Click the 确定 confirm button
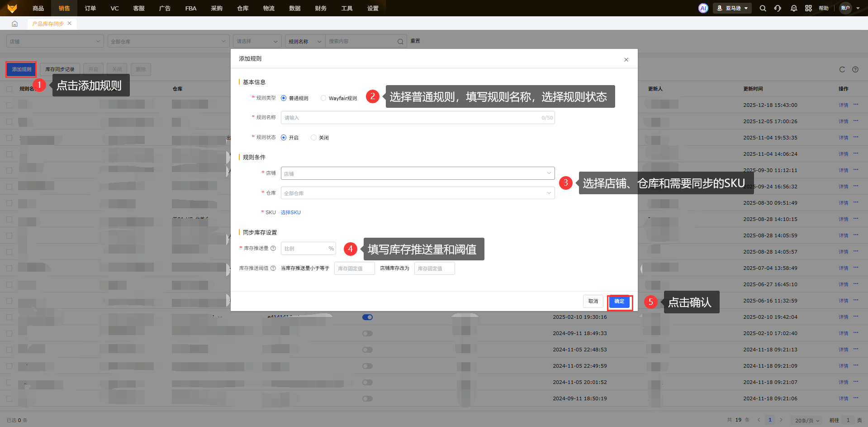The height and width of the screenshot is (427, 868). pyautogui.click(x=619, y=302)
